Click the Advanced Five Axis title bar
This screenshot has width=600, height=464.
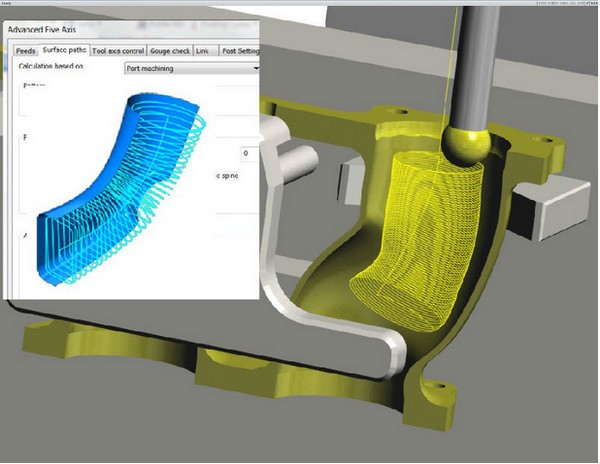click(x=100, y=30)
